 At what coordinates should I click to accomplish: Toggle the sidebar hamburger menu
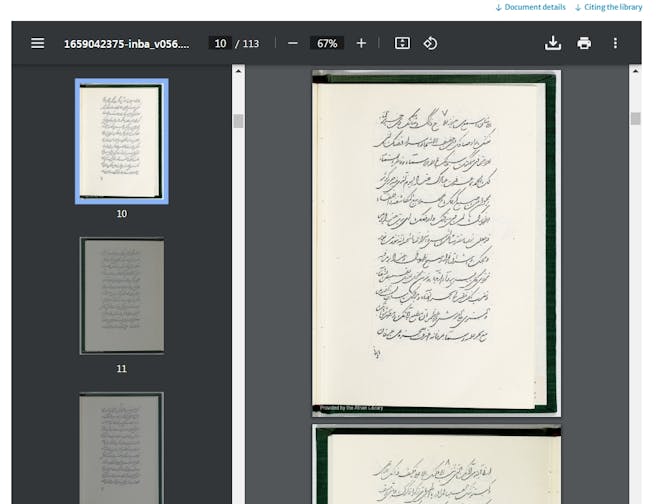pyautogui.click(x=37, y=43)
